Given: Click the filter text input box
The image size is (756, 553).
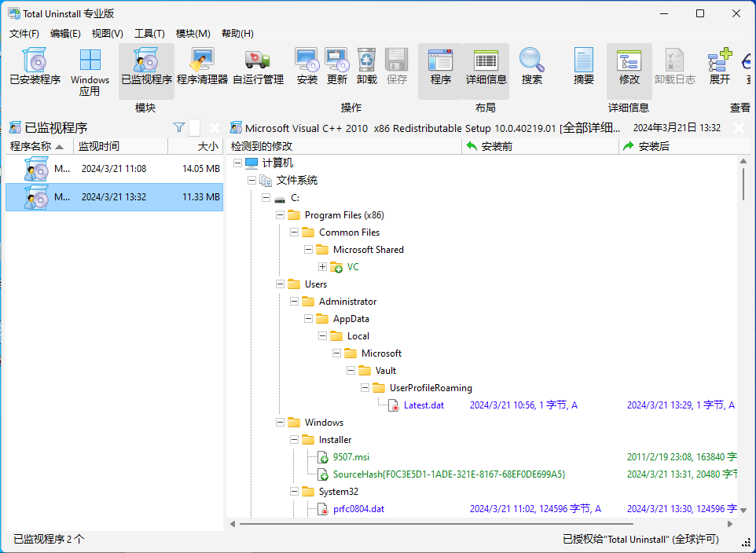Looking at the screenshot, I should pyautogui.click(x=194, y=128).
